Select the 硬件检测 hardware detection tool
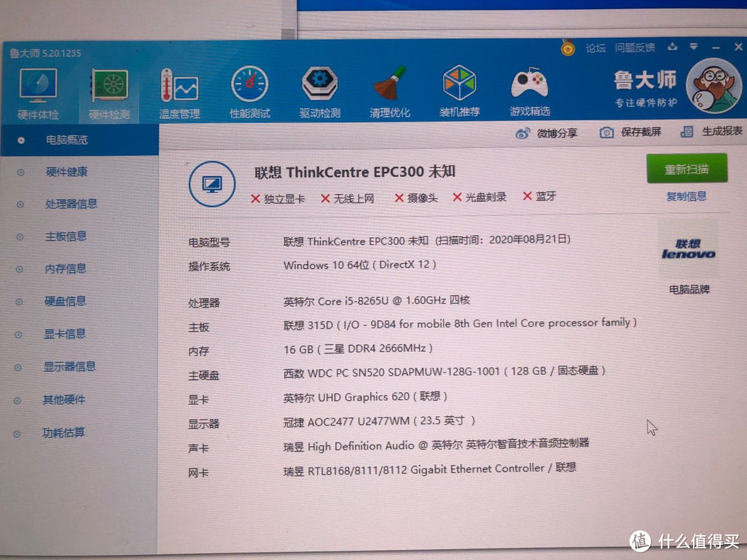The height and width of the screenshot is (560, 747). (x=107, y=90)
